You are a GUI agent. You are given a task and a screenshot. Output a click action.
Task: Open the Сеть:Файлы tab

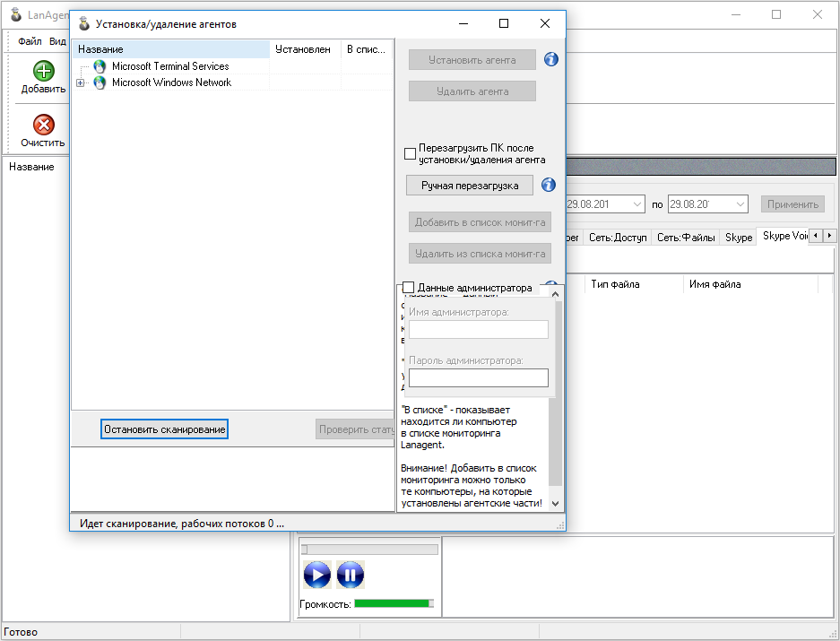[686, 238]
